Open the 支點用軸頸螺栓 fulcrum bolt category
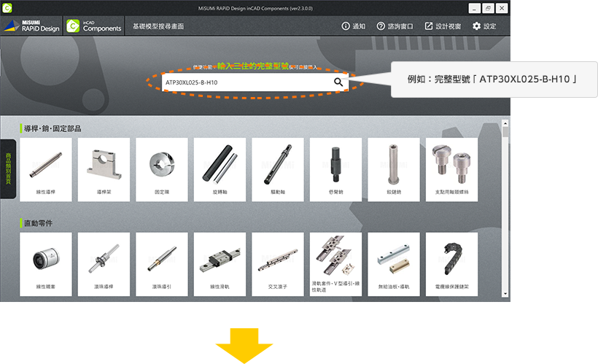Screen dimensions: 598x364 pyautogui.click(x=451, y=169)
